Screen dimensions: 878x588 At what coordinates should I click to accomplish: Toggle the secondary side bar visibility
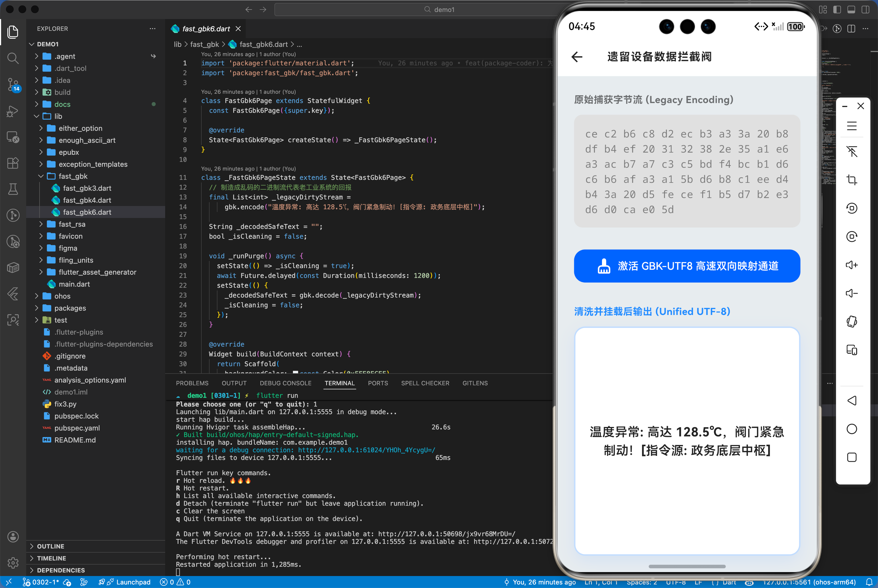coord(865,10)
